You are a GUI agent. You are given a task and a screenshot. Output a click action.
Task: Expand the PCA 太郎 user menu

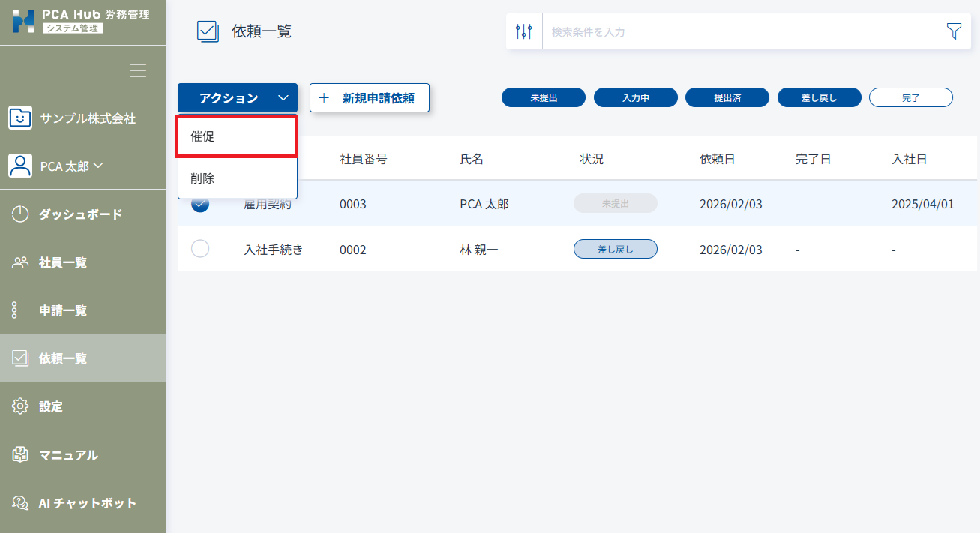[x=71, y=166]
